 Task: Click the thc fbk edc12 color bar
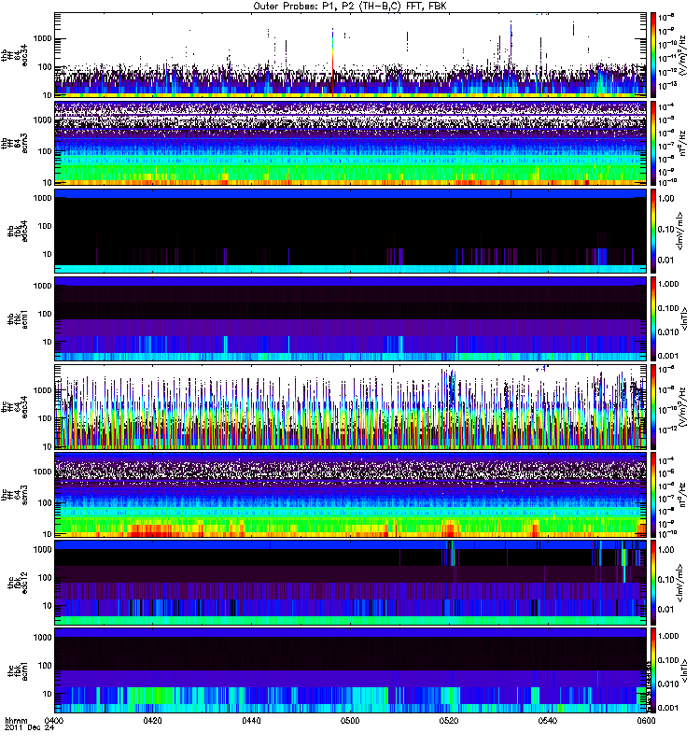653,583
